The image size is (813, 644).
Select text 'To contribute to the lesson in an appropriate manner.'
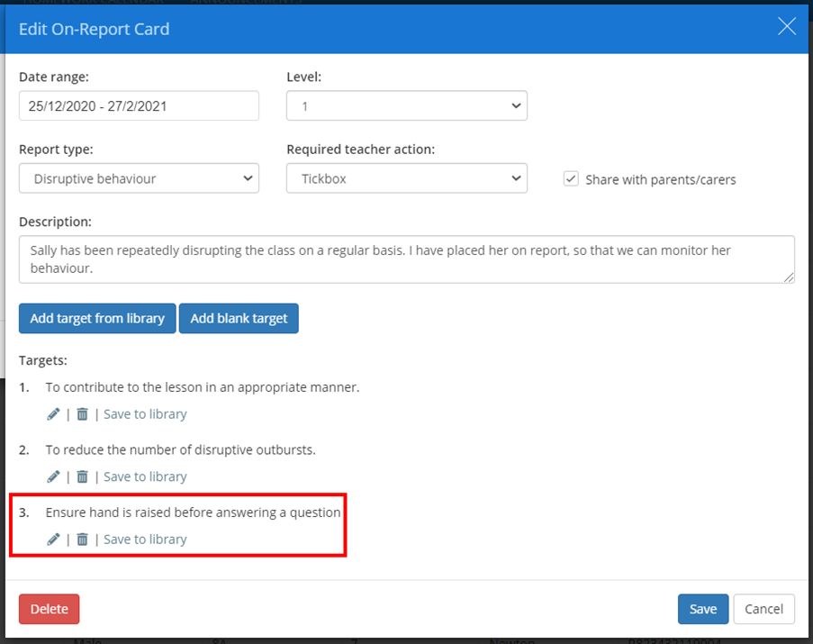click(203, 387)
